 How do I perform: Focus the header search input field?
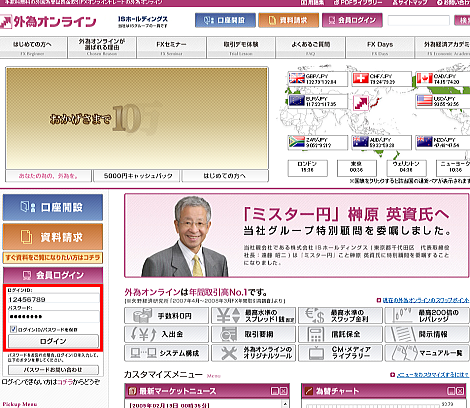tap(419, 21)
